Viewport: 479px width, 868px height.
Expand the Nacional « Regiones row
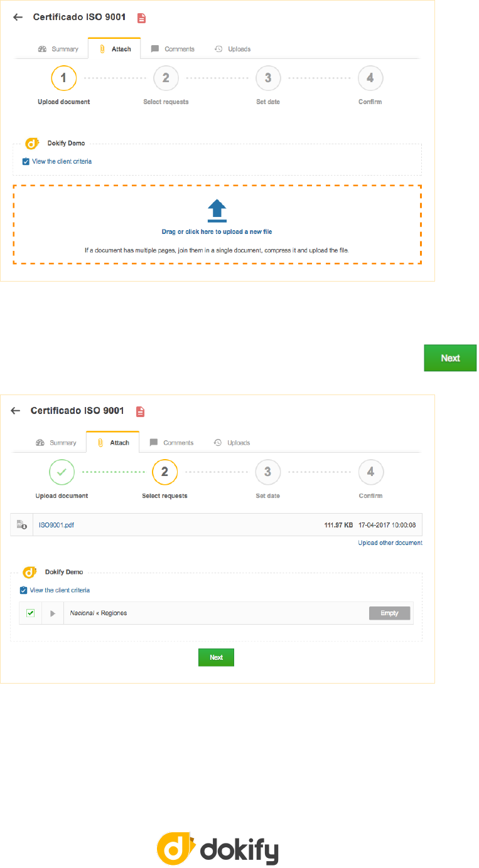[53, 613]
